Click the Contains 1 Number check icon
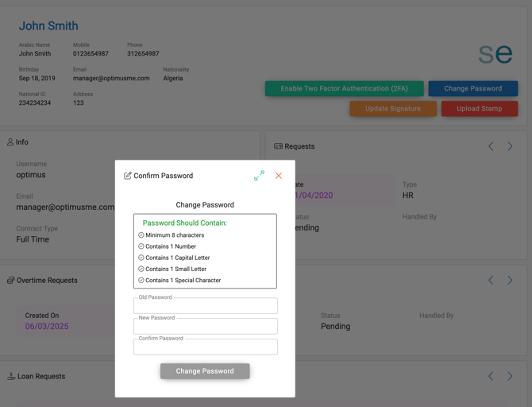 coord(141,246)
